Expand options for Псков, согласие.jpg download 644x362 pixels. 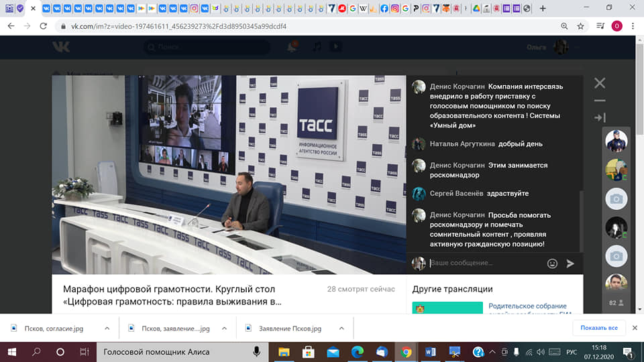[107, 328]
